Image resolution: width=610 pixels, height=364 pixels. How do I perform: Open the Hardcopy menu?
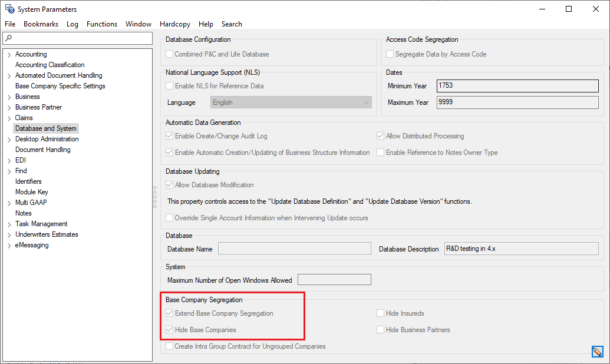175,24
